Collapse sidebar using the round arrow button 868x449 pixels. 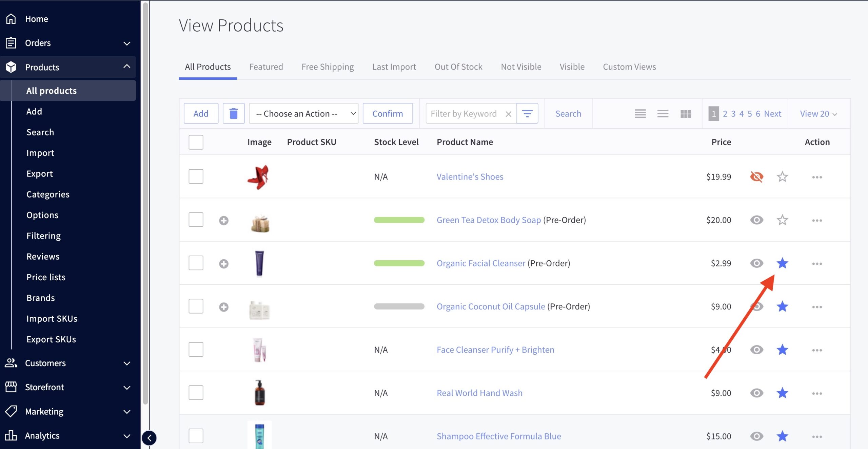[149, 437]
